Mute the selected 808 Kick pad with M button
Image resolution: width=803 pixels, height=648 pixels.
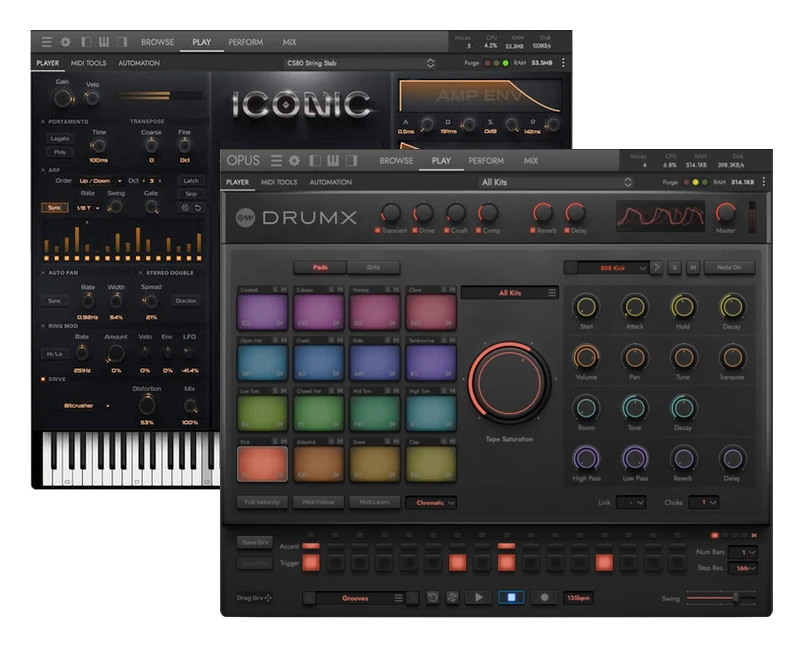693,267
